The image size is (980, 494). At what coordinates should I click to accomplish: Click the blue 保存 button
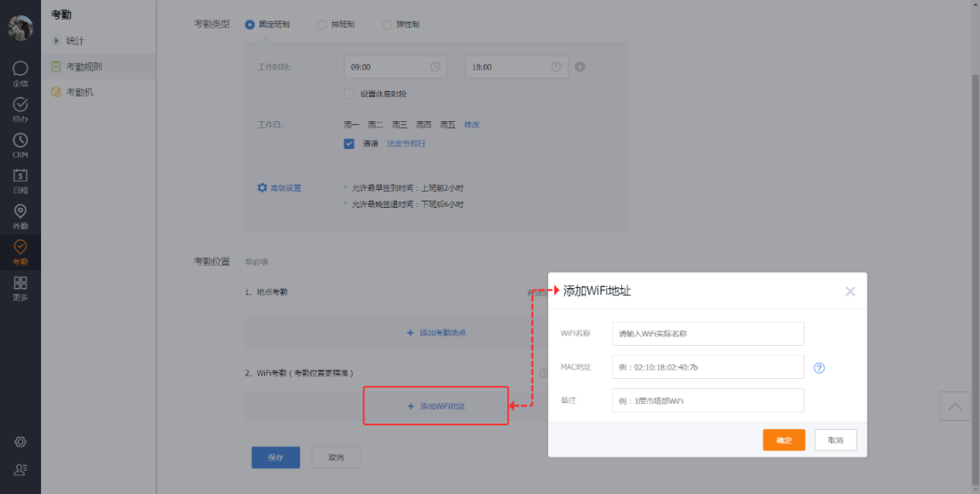[276, 457]
